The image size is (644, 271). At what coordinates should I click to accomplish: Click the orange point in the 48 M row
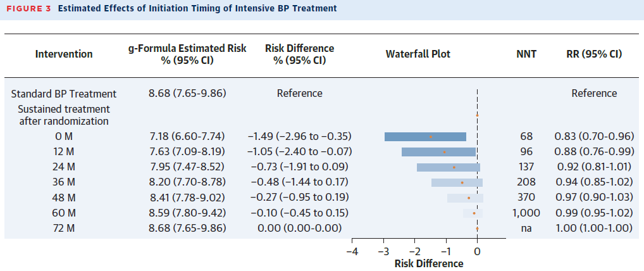(x=469, y=198)
